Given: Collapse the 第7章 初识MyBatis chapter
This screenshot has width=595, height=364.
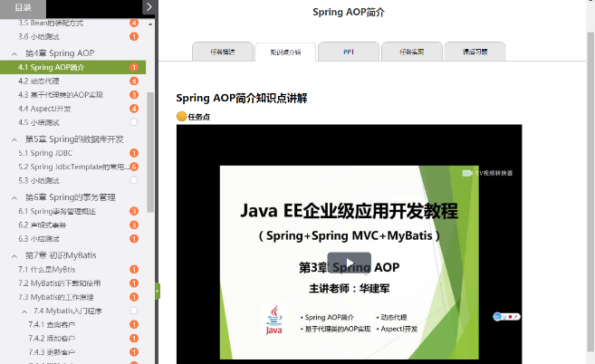Looking at the screenshot, I should (x=14, y=256).
